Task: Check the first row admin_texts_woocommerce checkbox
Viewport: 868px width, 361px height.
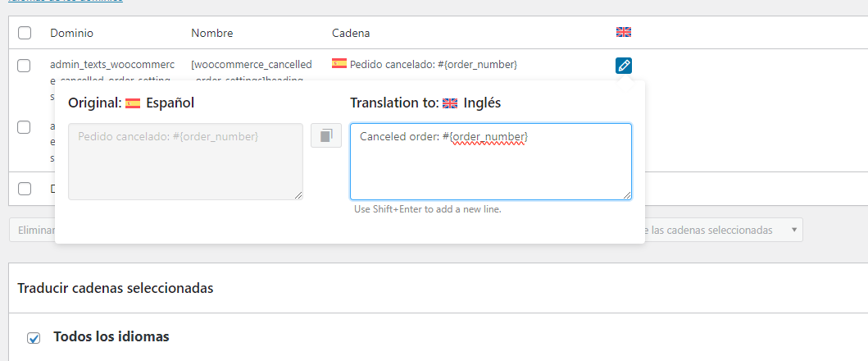Action: [24, 66]
